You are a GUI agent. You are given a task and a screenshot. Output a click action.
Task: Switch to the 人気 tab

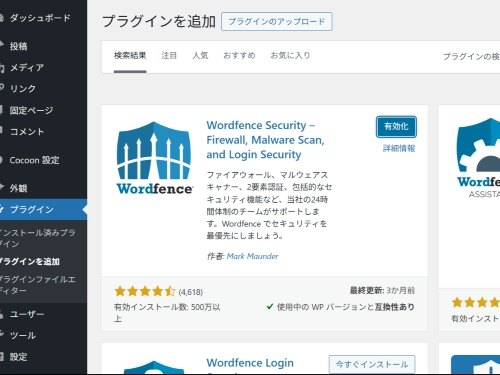coord(200,56)
